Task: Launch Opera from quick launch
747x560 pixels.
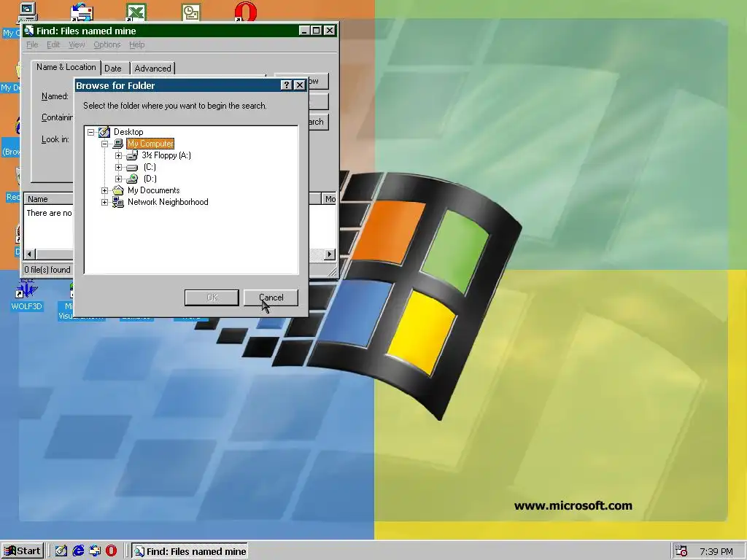Action: click(111, 551)
